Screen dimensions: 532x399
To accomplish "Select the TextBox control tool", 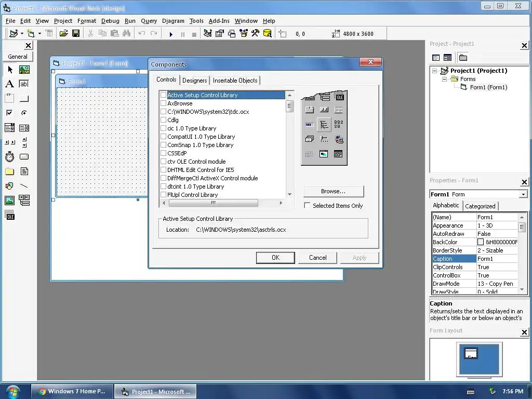I will [24, 84].
